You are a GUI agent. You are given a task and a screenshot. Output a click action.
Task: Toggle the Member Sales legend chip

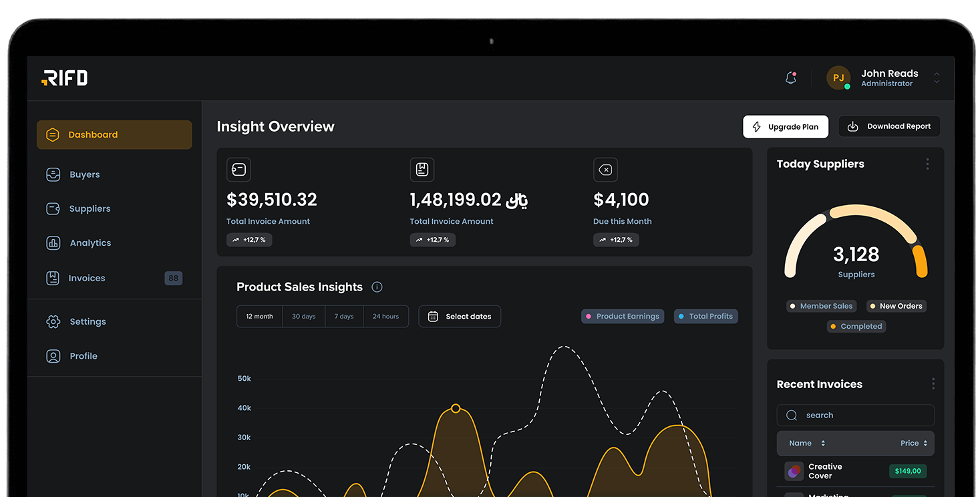[821, 306]
